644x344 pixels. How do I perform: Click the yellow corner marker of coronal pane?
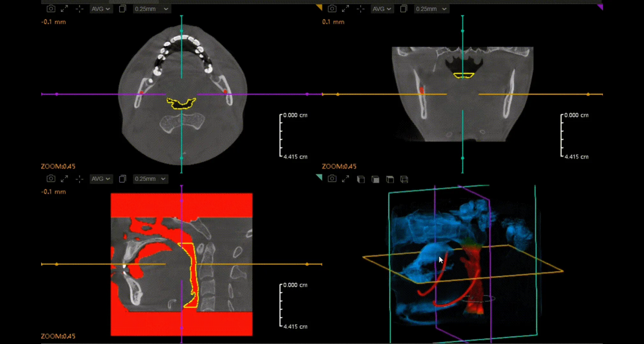tap(319, 7)
